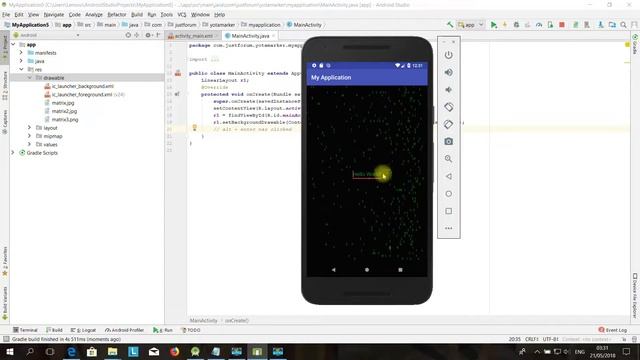
Task: Collapse the app module node
Action: click(13, 44)
